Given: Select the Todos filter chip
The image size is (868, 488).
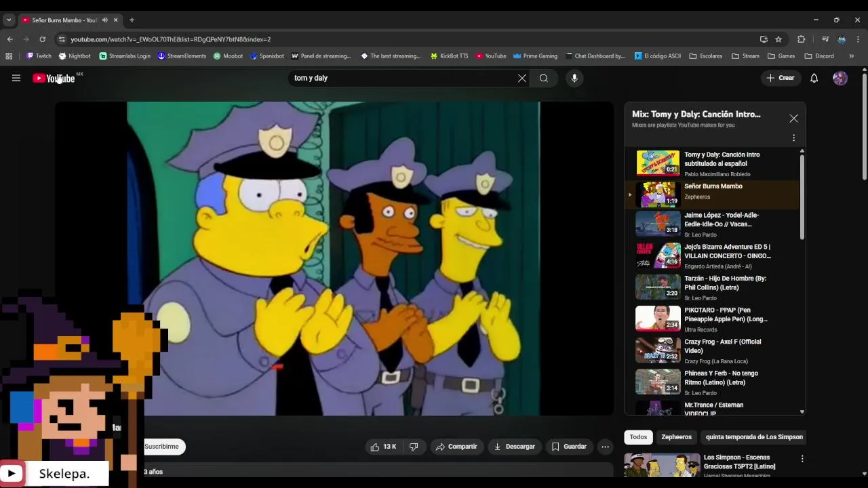Looking at the screenshot, I should click(638, 437).
